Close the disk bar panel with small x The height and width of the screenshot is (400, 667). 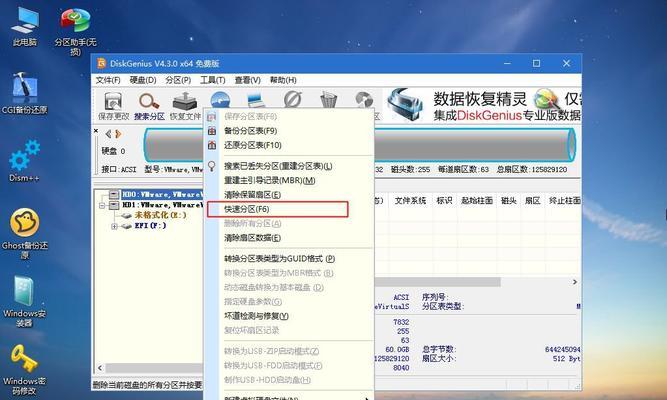pyautogui.click(x=96, y=131)
